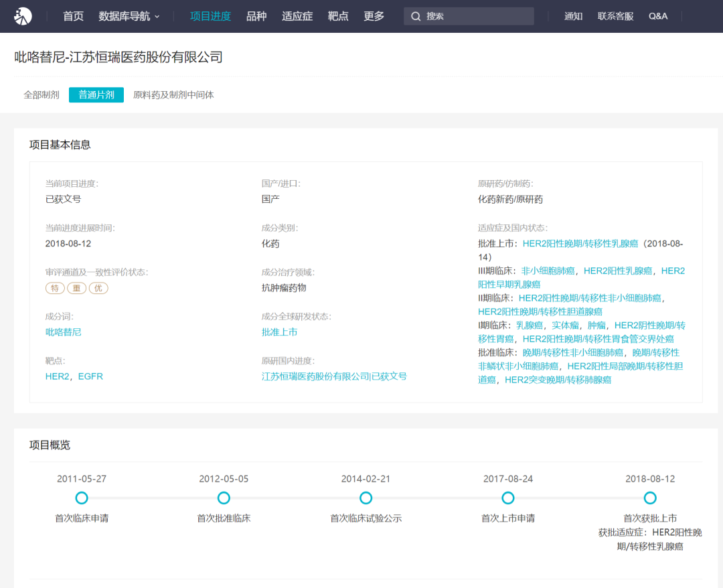Click the 2017-08-24 首次上市申请 timeline node
Viewport: 723px width, 588px height.
(507, 498)
